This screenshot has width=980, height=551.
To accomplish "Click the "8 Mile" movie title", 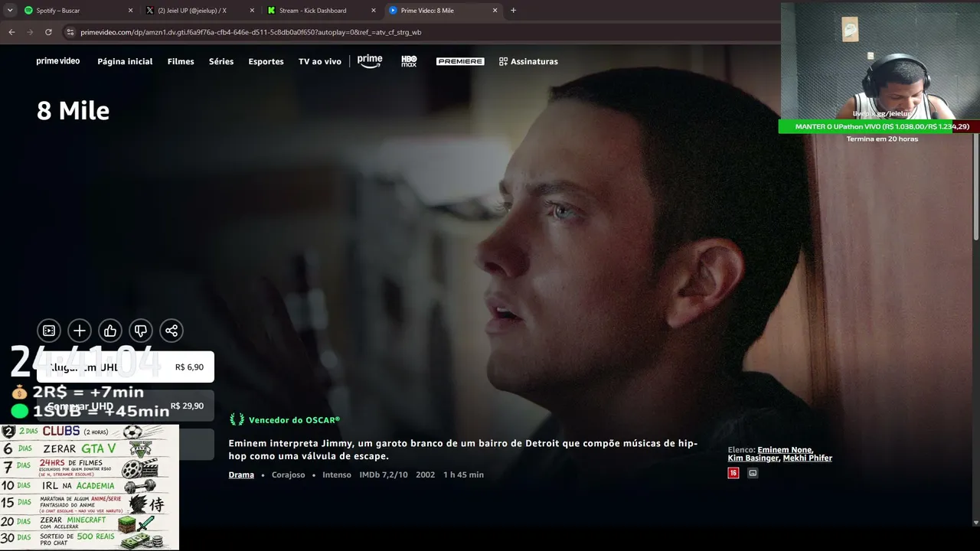I will pyautogui.click(x=73, y=111).
